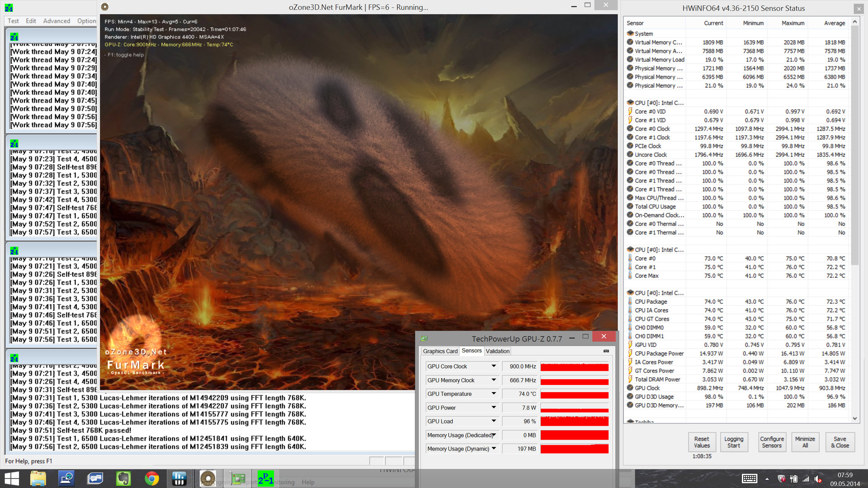Expand the GPU Temperature sensor dropdown
Viewport: 868px width, 488px height.
(x=494, y=394)
